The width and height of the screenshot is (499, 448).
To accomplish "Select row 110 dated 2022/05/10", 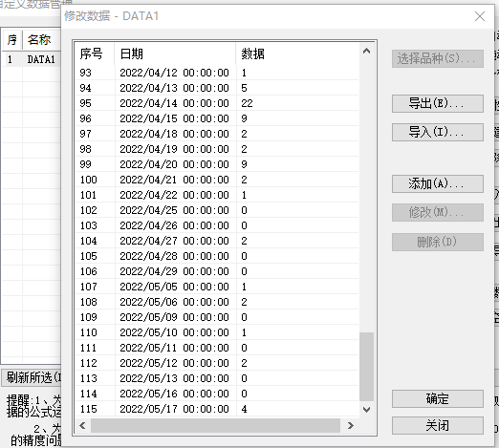I will (217, 332).
